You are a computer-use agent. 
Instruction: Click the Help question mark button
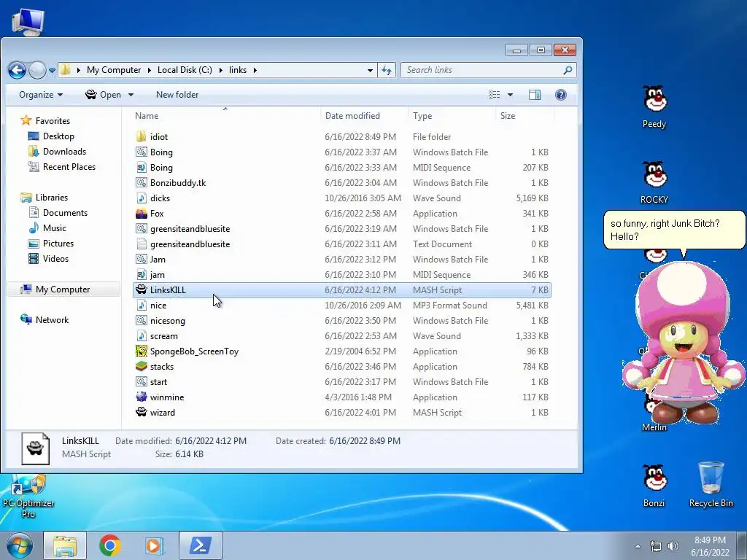[561, 95]
